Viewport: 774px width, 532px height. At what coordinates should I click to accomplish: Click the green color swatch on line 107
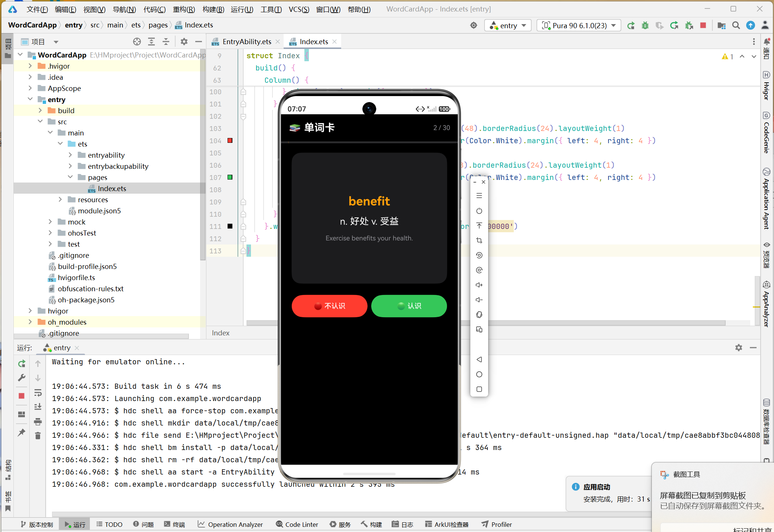[x=230, y=177]
